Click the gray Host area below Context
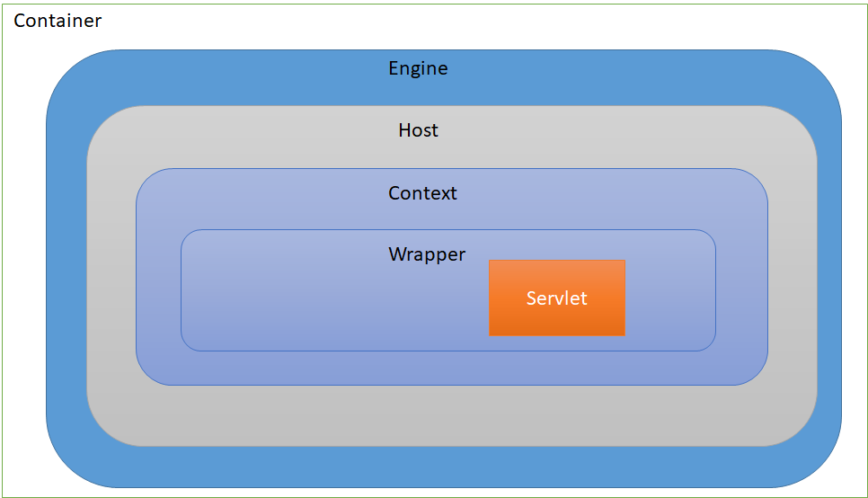868x498 pixels. [452, 415]
